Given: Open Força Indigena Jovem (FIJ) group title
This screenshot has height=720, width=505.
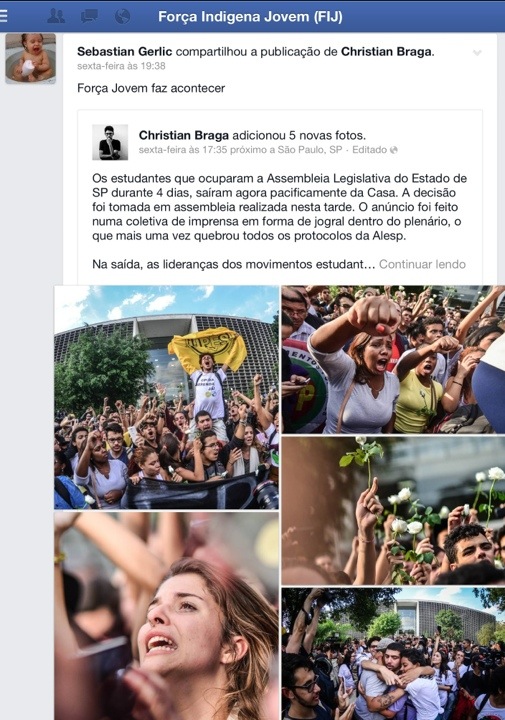Looking at the screenshot, I should [x=250, y=17].
